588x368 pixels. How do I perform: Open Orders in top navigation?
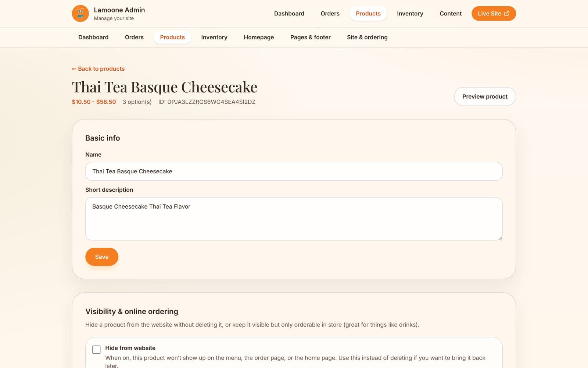pyautogui.click(x=330, y=14)
